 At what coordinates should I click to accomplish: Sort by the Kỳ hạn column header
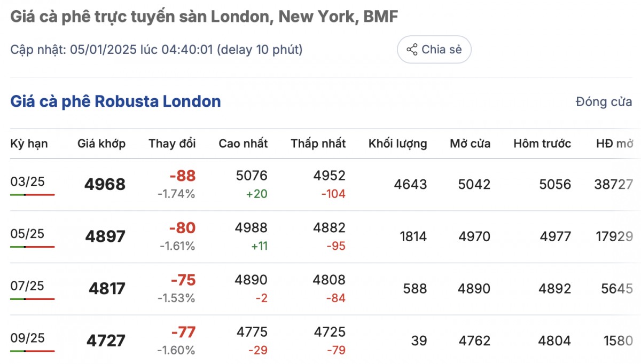pos(29,144)
